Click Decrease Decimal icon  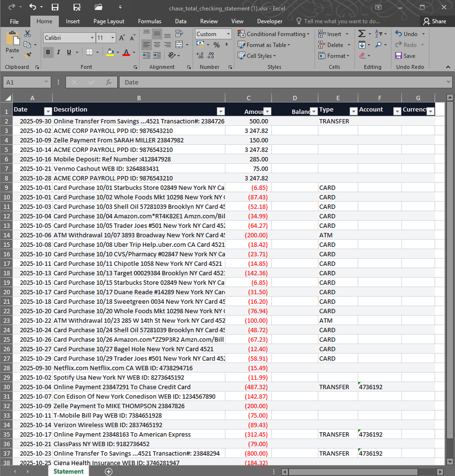pyautogui.click(x=210, y=55)
